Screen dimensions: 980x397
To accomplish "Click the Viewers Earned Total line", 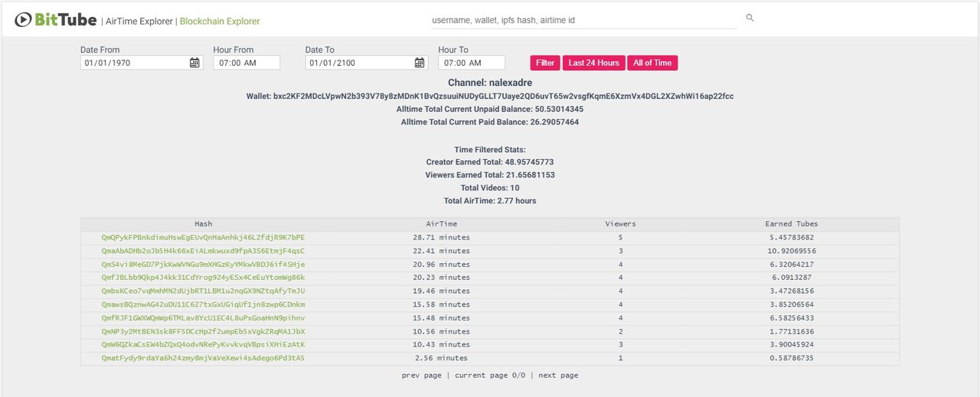I will [x=490, y=175].
